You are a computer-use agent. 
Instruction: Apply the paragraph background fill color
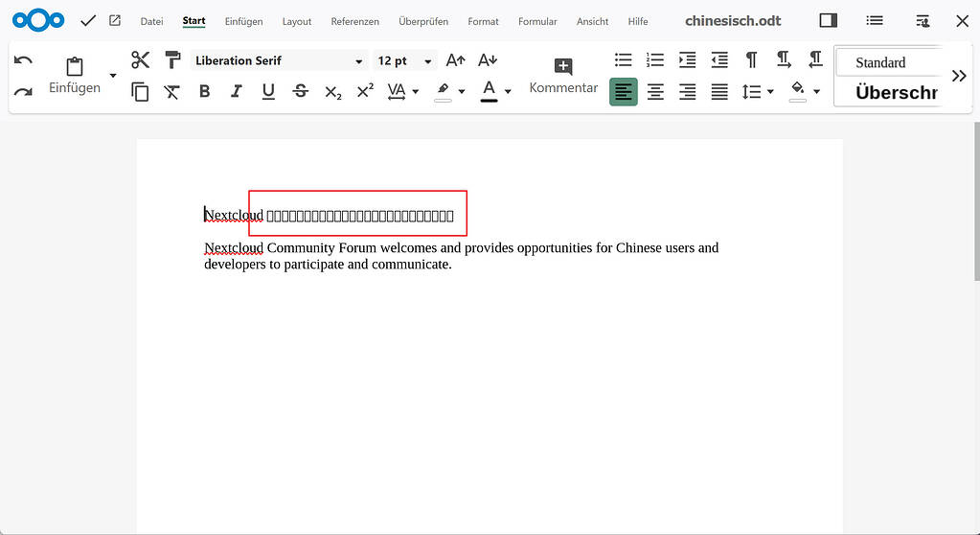[x=797, y=91]
